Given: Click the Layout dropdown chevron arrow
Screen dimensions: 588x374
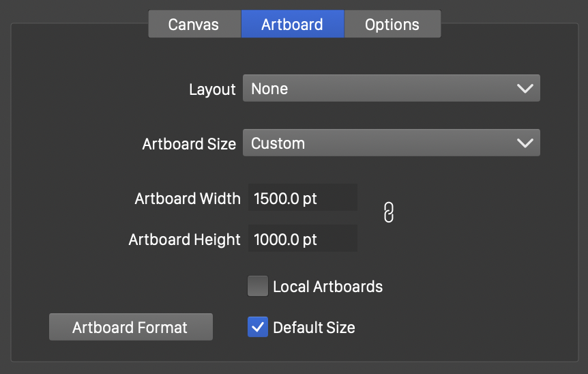Looking at the screenshot, I should click(525, 89).
